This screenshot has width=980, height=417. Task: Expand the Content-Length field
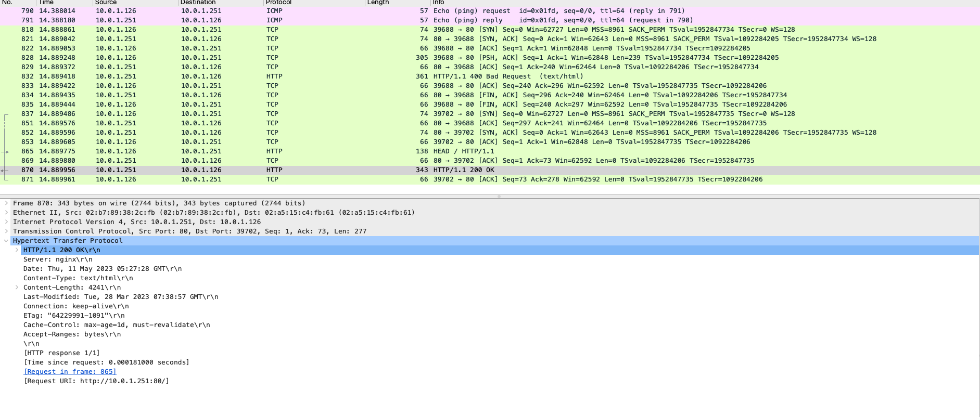click(x=17, y=288)
